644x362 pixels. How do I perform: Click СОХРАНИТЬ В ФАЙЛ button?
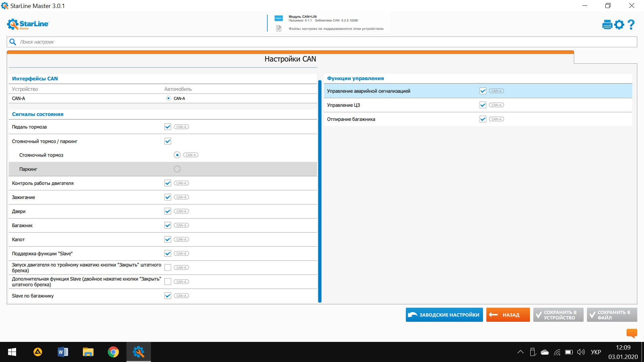click(x=612, y=315)
